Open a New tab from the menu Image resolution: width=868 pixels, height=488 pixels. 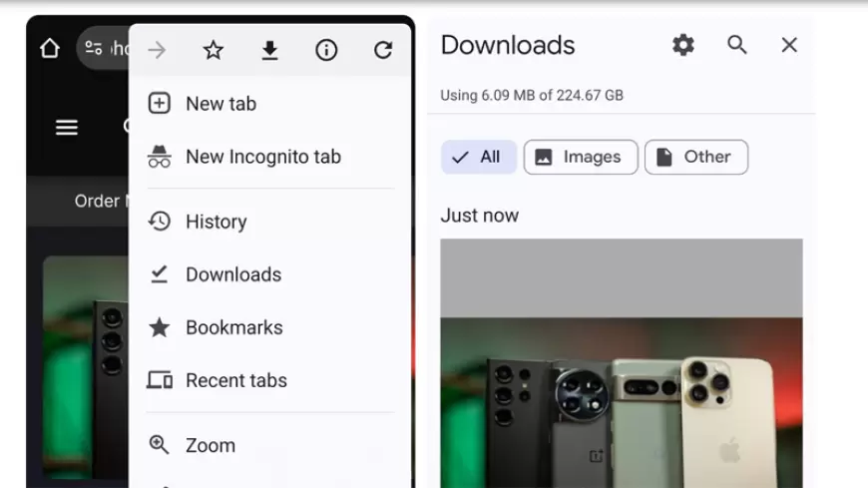pyautogui.click(x=220, y=104)
